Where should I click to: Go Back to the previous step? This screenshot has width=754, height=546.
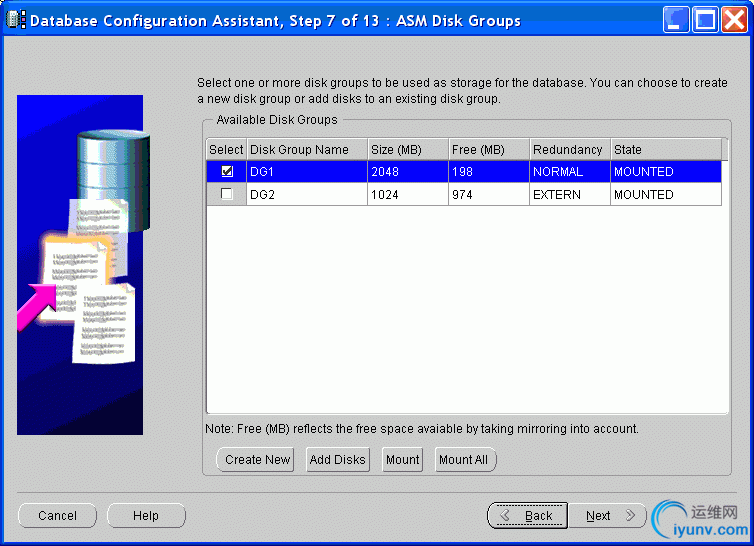coord(528,516)
